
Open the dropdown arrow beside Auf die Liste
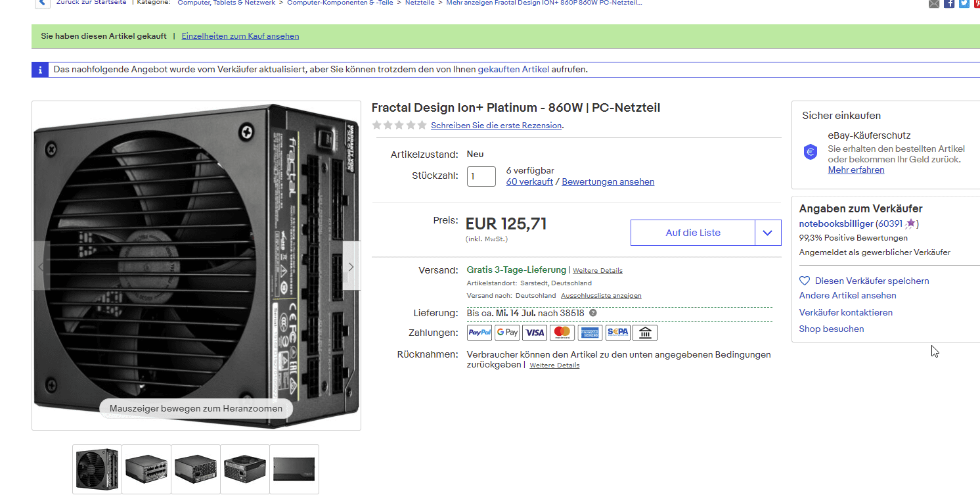(768, 233)
